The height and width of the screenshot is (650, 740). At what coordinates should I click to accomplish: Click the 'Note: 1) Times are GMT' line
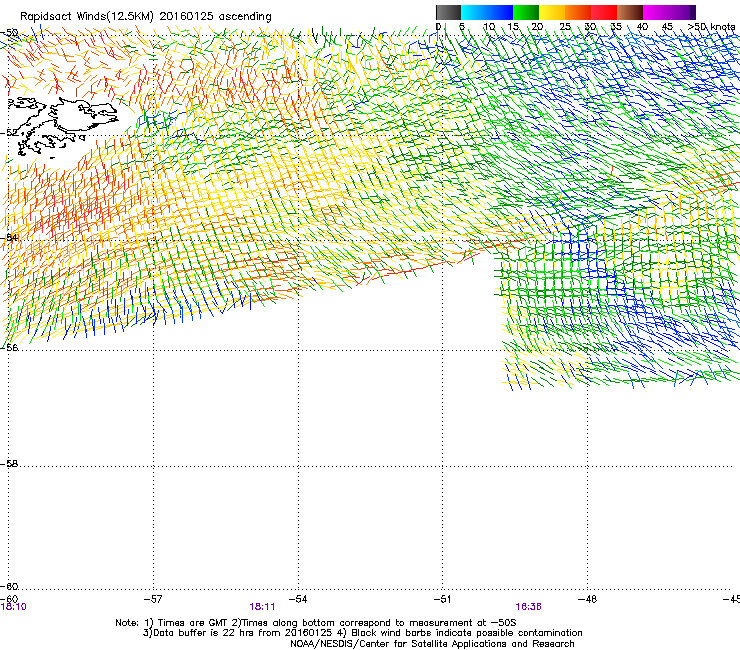316,623
